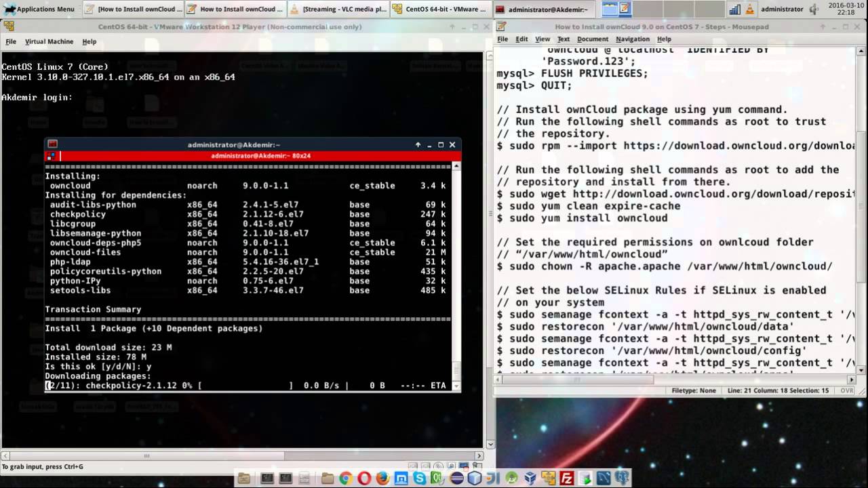Click 'mysql> FLUSH PRIVILEGES;' line in Mousepad
The width and height of the screenshot is (868, 488).
(572, 73)
